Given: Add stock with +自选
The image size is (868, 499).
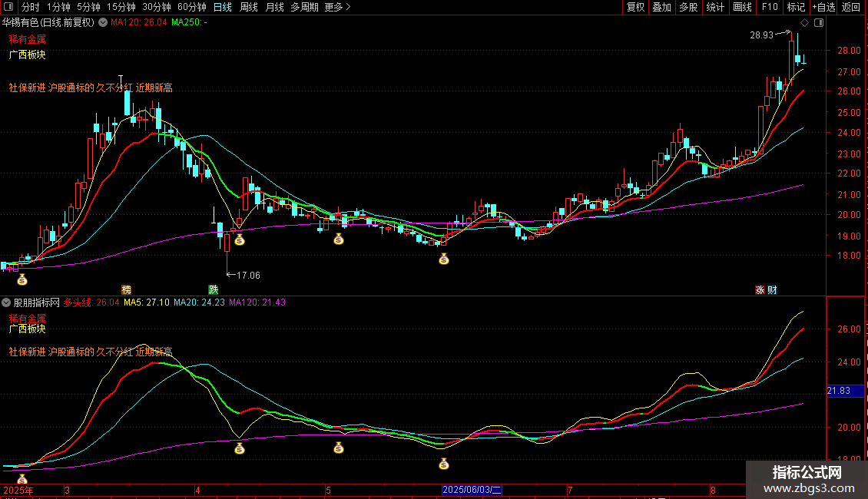Looking at the screenshot, I should (823, 7).
